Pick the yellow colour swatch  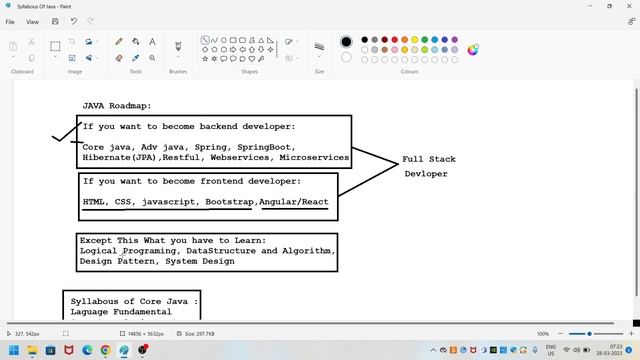click(x=415, y=40)
